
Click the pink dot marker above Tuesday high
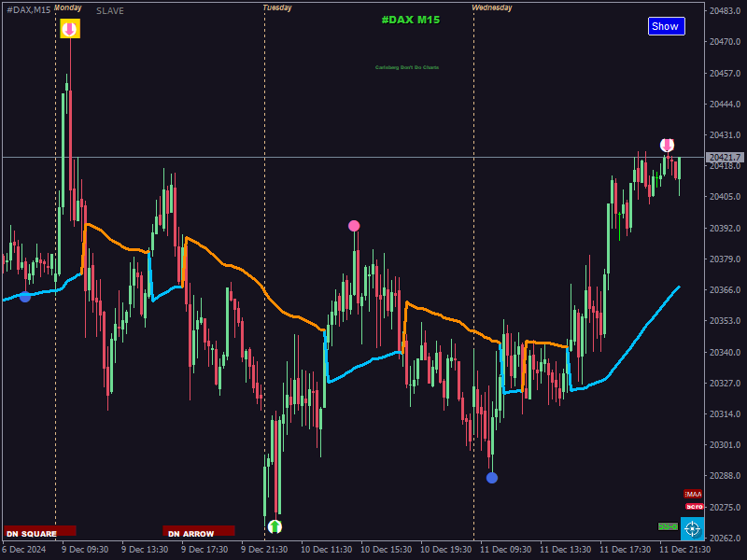tap(354, 226)
